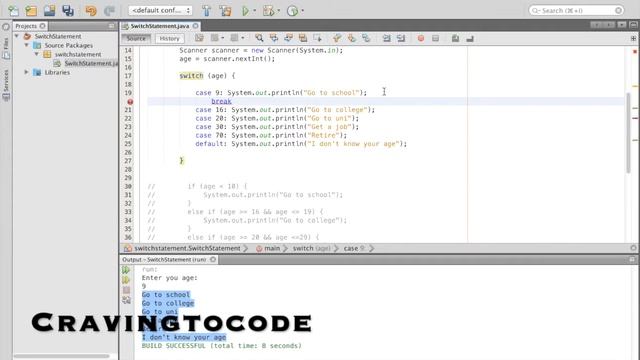
Task: Click the Comment icon in editor toolbar
Action: [456, 38]
